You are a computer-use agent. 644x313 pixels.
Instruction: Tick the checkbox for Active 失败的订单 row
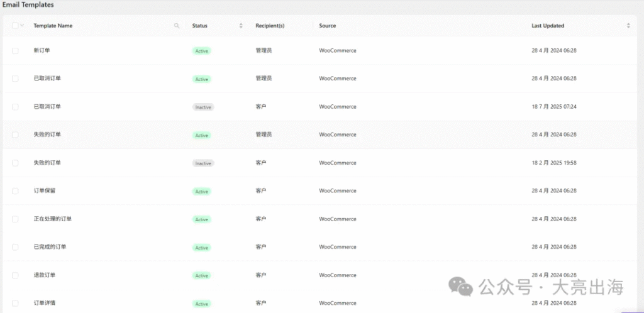(15, 135)
